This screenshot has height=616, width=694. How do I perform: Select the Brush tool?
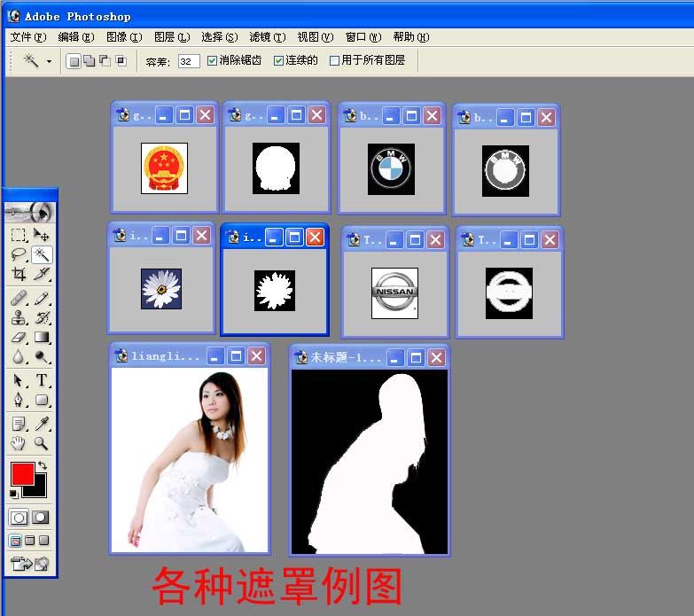[42, 298]
